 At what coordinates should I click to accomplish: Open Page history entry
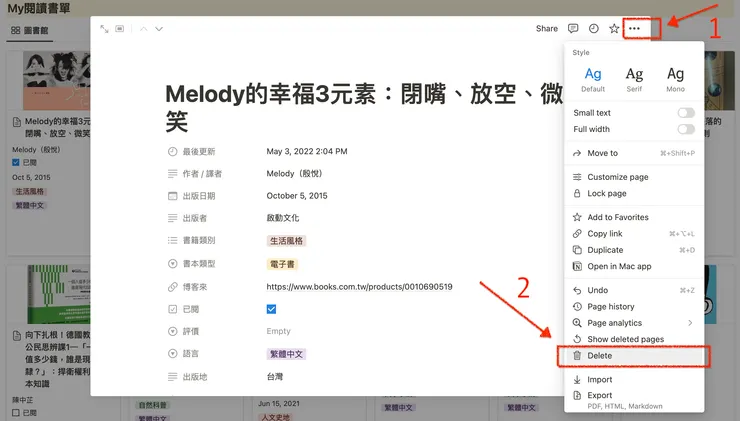tap(634, 307)
